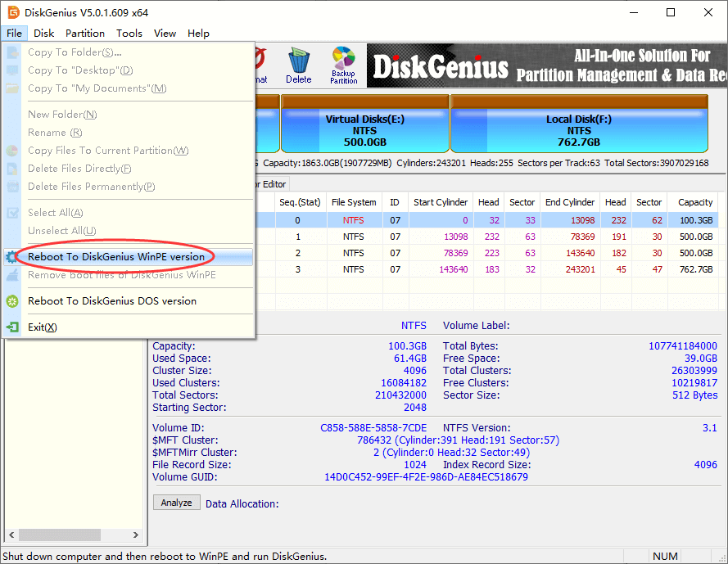
Task: Click the gear icon beside WinPE reboot
Action: [10, 257]
